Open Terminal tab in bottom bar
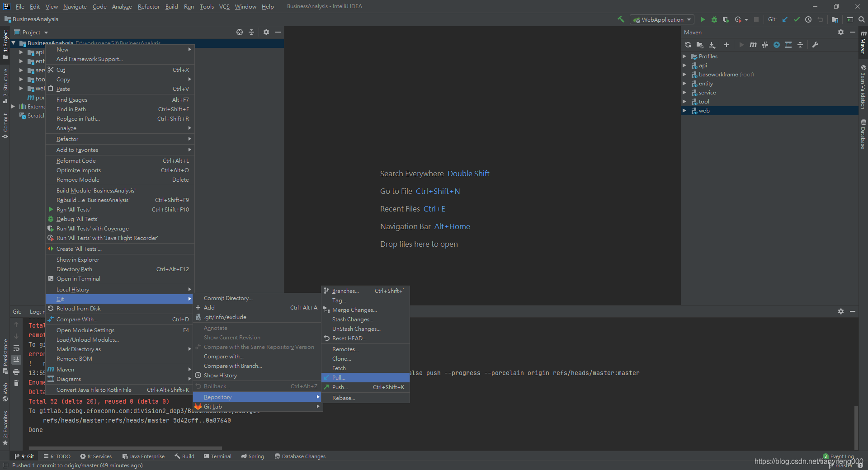The width and height of the screenshot is (868, 470). [217, 456]
